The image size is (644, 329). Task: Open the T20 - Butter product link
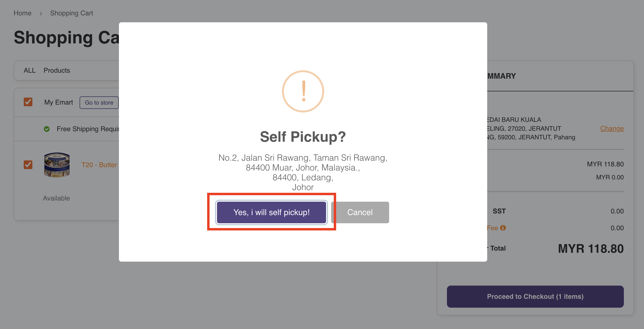click(99, 165)
